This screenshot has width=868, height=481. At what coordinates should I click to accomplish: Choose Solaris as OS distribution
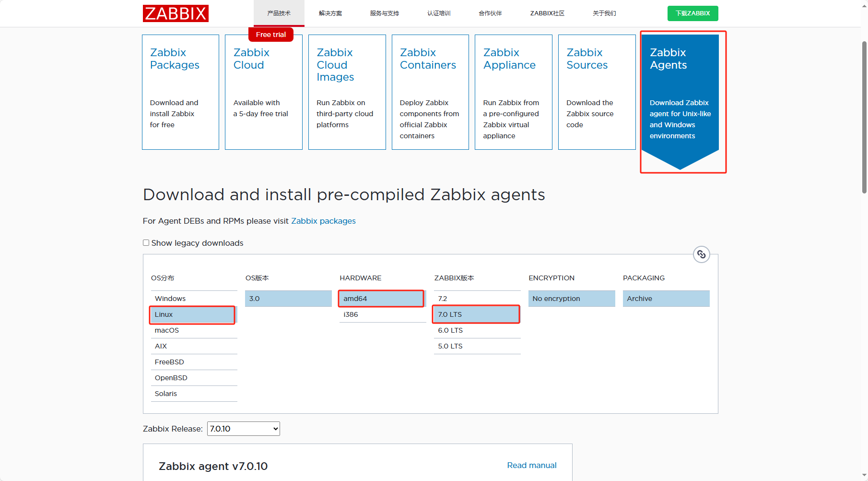pyautogui.click(x=194, y=394)
